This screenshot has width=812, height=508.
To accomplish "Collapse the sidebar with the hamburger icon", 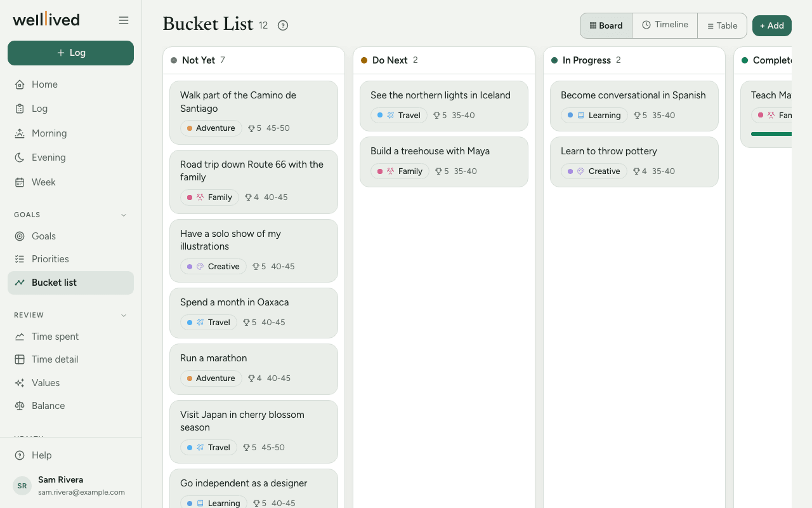I will 124,20.
